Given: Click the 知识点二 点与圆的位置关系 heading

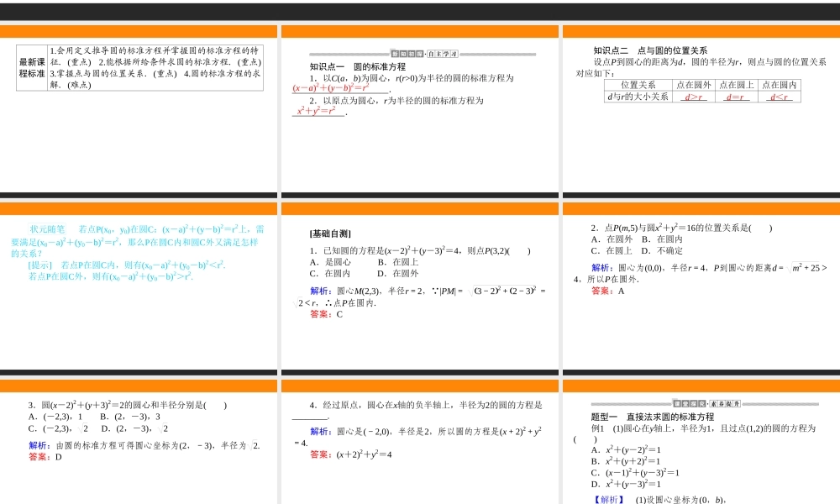Looking at the screenshot, I should click(x=650, y=50).
